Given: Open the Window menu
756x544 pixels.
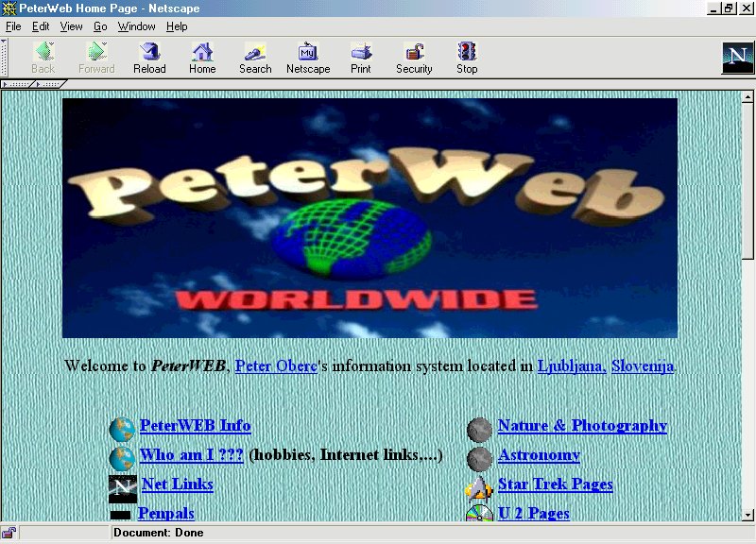Looking at the screenshot, I should [136, 26].
